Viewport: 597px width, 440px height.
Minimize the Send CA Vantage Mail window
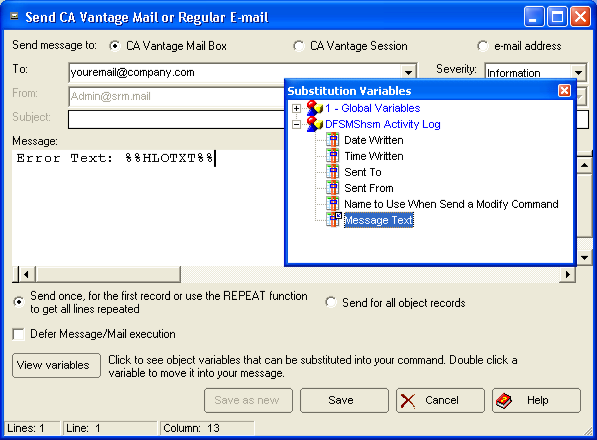coord(533,17)
